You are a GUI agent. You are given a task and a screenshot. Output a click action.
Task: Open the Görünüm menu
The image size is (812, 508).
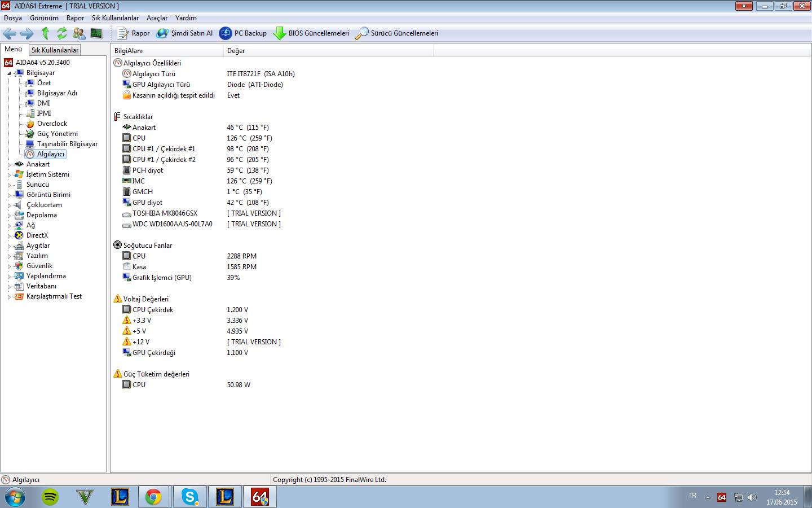coord(44,18)
